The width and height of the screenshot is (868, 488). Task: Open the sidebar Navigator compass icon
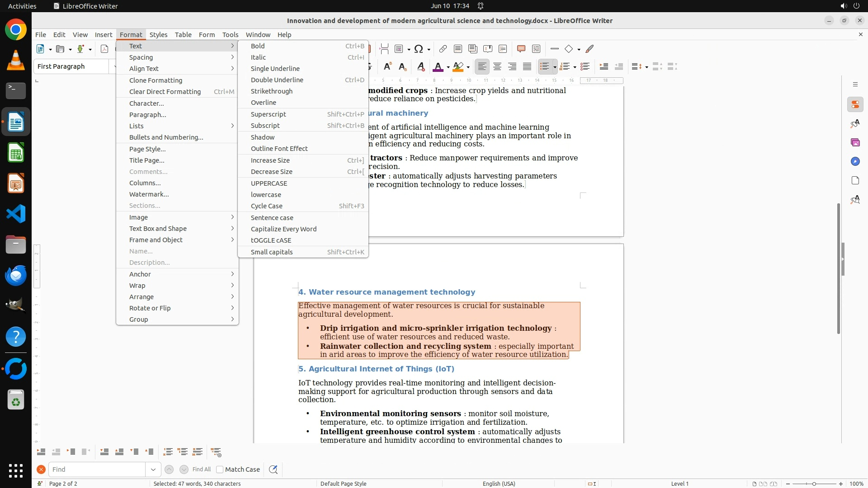pyautogui.click(x=855, y=161)
